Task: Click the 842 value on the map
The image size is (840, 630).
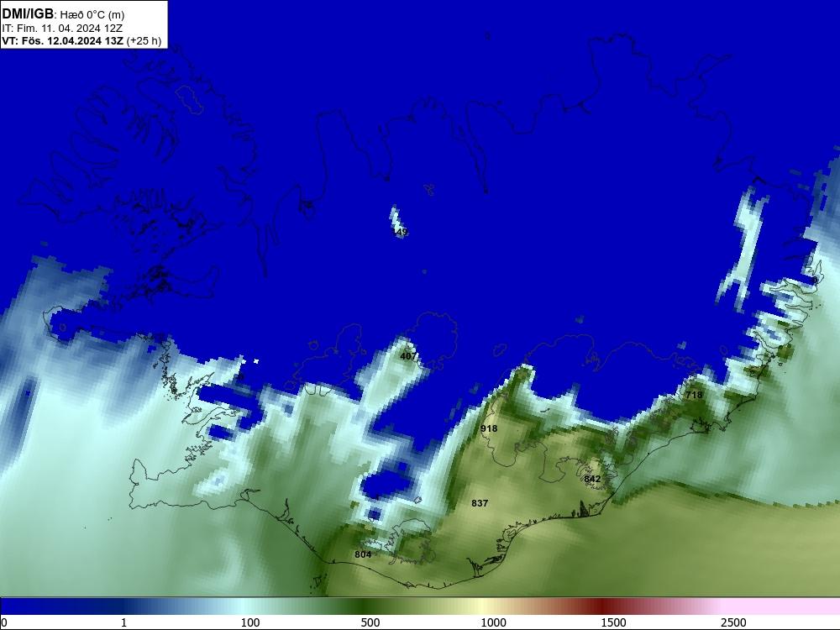Action: coord(592,479)
